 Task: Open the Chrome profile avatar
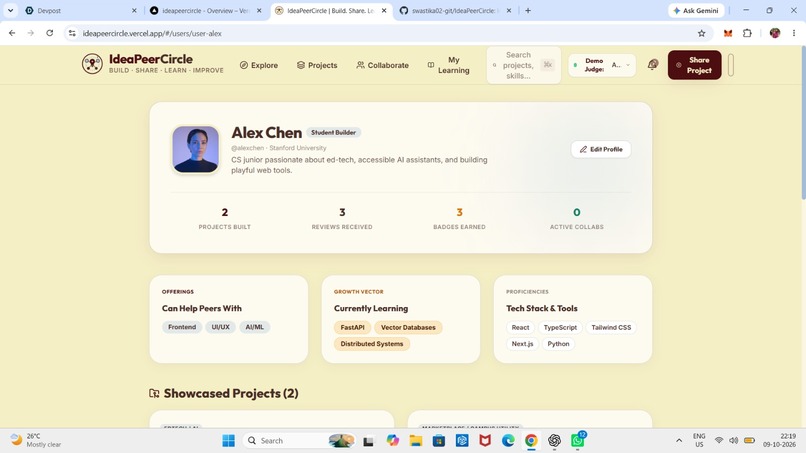(775, 33)
